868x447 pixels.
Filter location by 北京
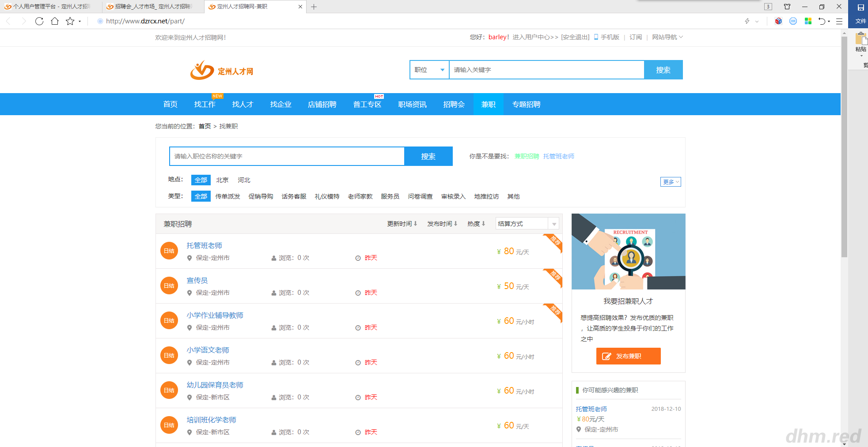pyautogui.click(x=222, y=180)
